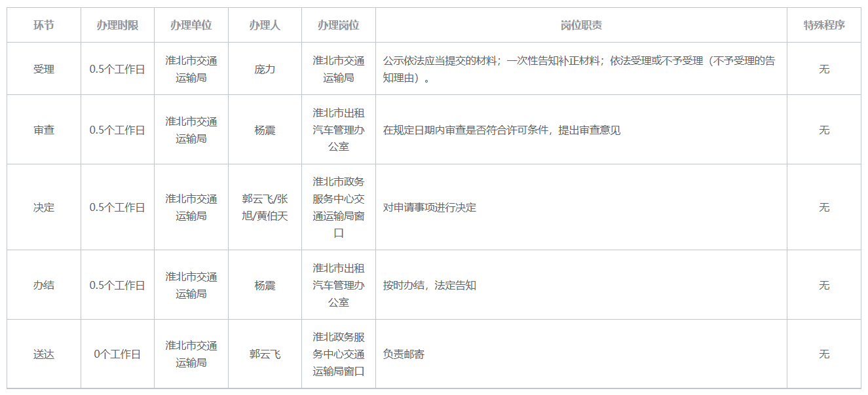Click the 淮北市政务服务中心交通运输局窗口 post cell

(339, 207)
